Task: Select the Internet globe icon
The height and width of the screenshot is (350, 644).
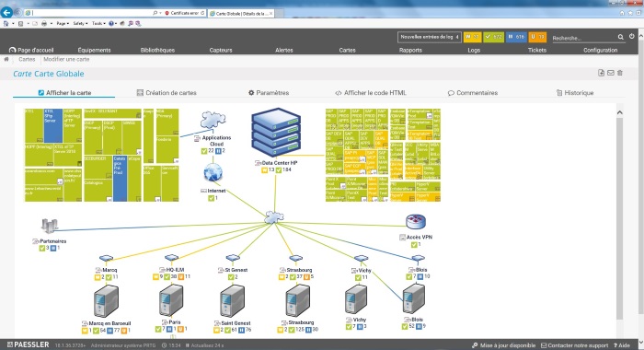Action: click(213, 173)
